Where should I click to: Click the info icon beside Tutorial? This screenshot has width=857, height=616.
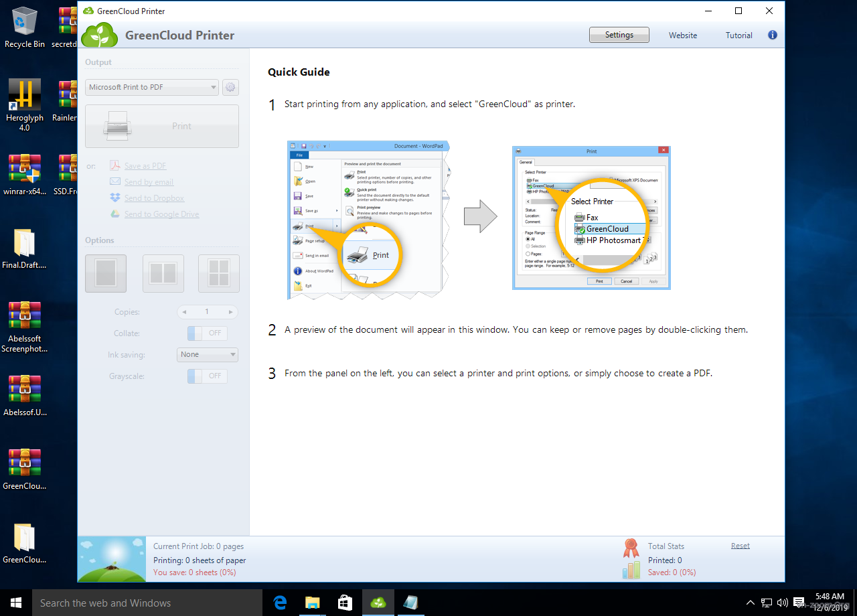773,35
